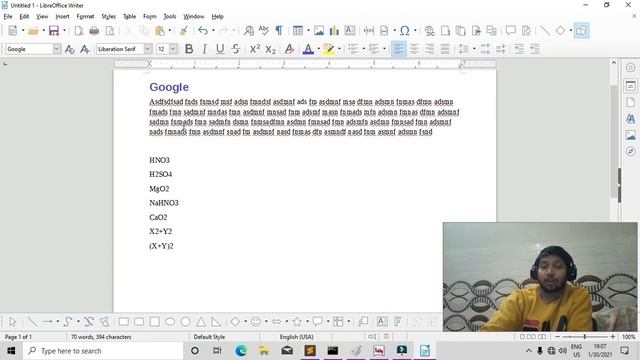Select Align Right paragraph button

point(429,49)
